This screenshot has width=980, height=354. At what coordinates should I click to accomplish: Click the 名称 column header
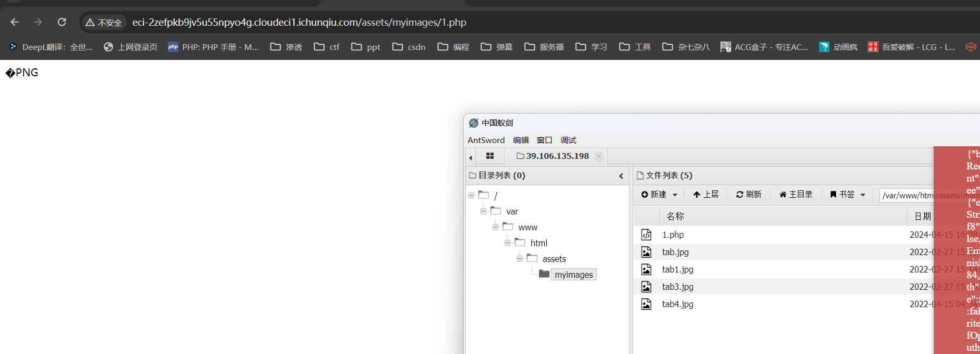pyautogui.click(x=675, y=216)
